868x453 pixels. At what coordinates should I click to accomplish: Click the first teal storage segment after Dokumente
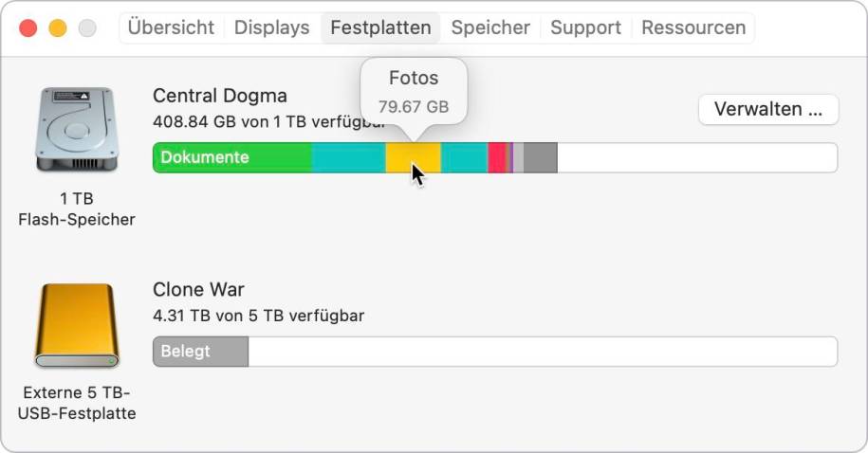349,157
